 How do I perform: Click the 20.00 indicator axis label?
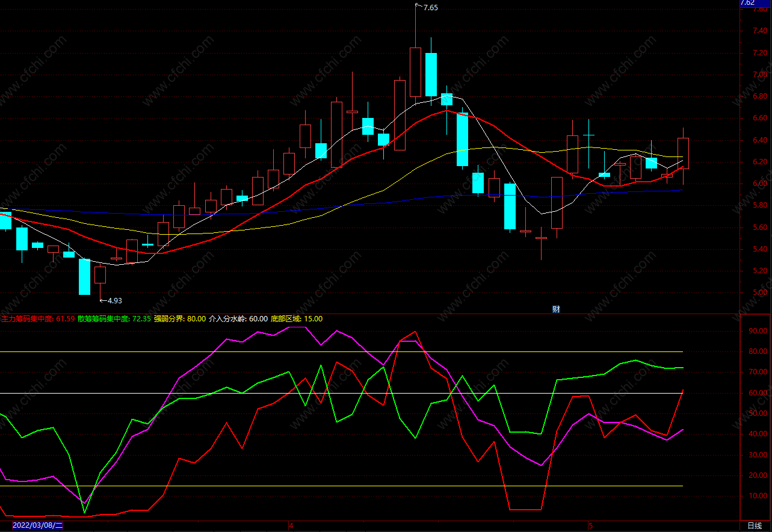(x=759, y=475)
